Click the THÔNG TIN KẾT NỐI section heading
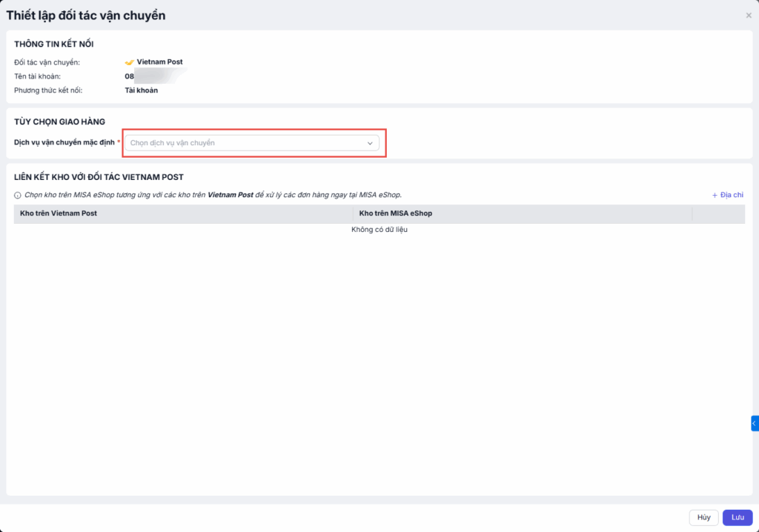Image resolution: width=759 pixels, height=532 pixels. pyautogui.click(x=53, y=44)
